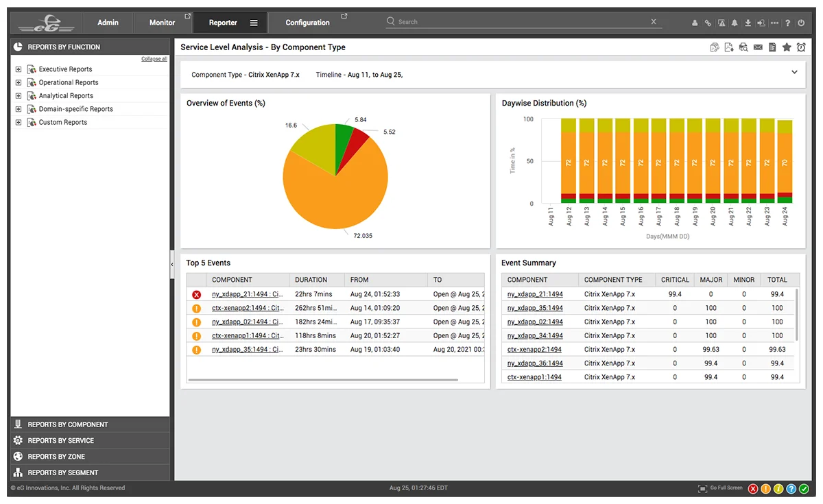Email the report via envelope icon

[758, 47]
